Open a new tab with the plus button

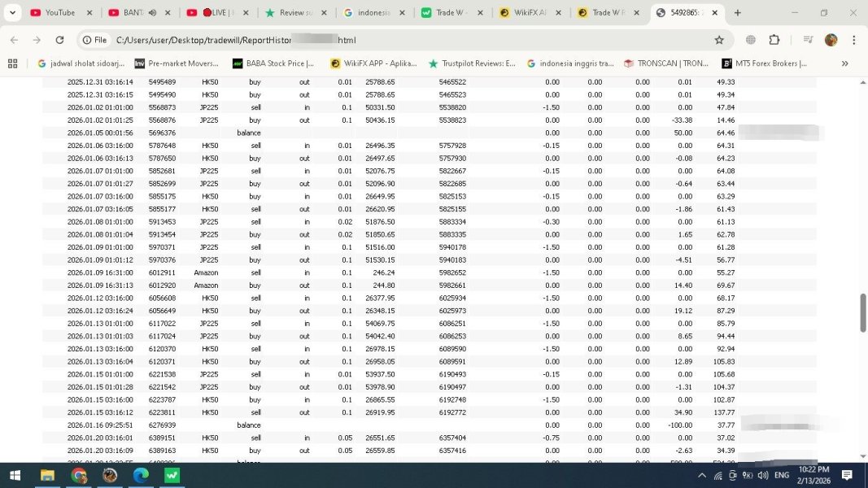(x=737, y=12)
